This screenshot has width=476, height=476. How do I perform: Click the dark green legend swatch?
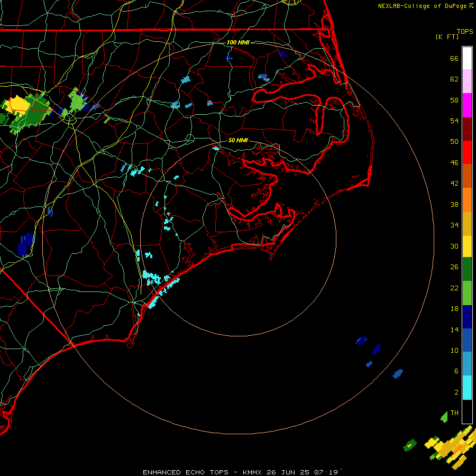click(467, 269)
